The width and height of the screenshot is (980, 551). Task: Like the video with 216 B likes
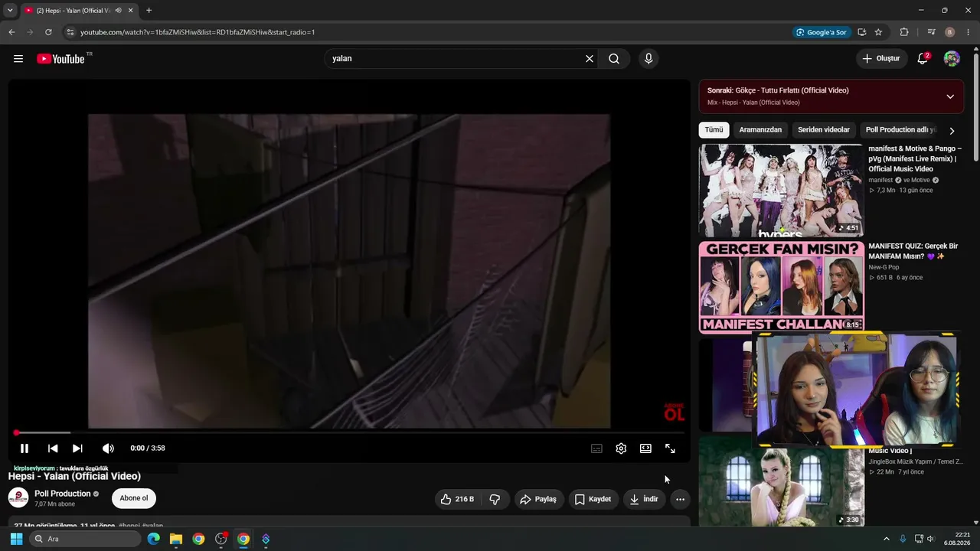(x=457, y=499)
